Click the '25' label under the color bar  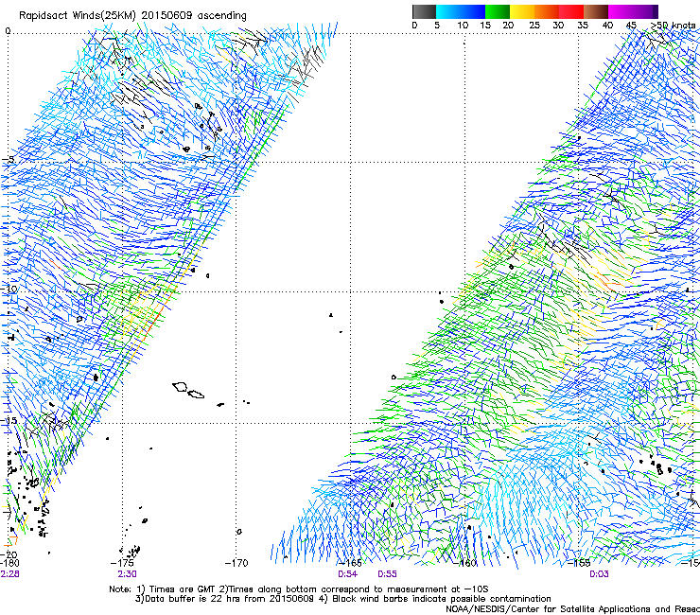(534, 26)
